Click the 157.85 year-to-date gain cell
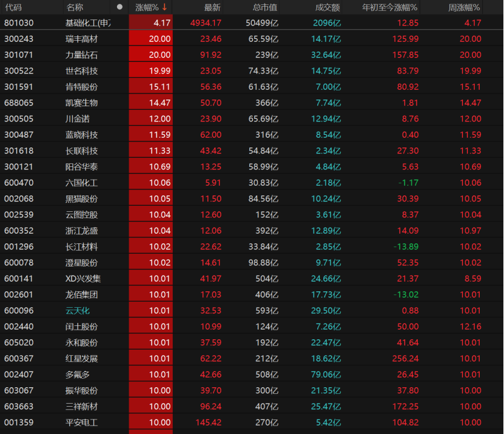 [405, 55]
